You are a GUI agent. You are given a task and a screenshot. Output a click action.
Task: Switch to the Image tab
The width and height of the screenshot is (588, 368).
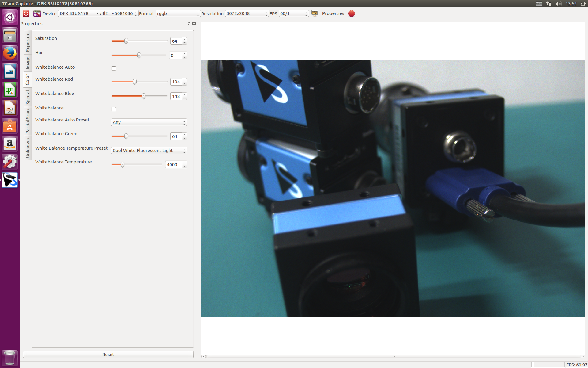[28, 63]
